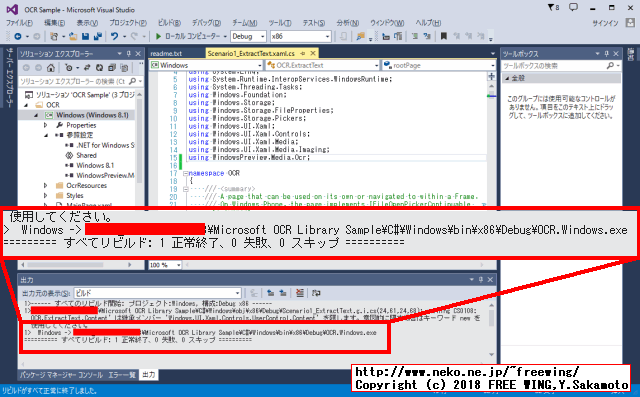The width and height of the screenshot is (640, 397).
Task: Collapse the namespace OCR code block
Action: pyautogui.click(x=186, y=173)
